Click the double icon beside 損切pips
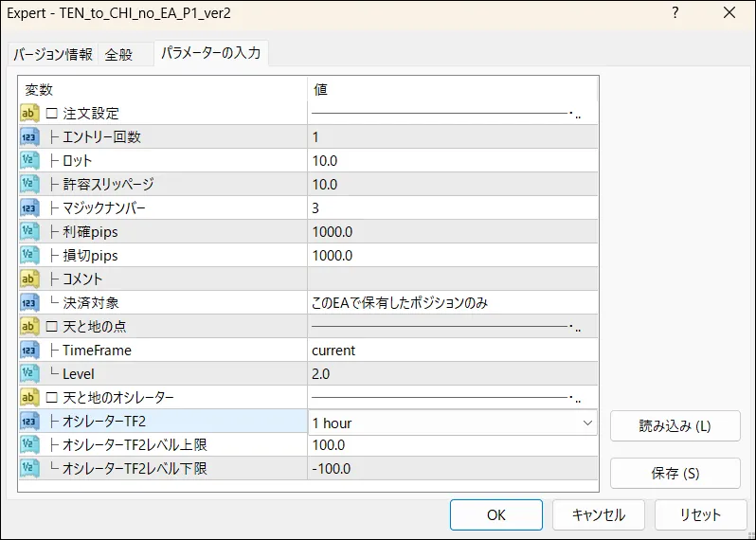Image resolution: width=756 pixels, height=540 pixels. (x=28, y=256)
